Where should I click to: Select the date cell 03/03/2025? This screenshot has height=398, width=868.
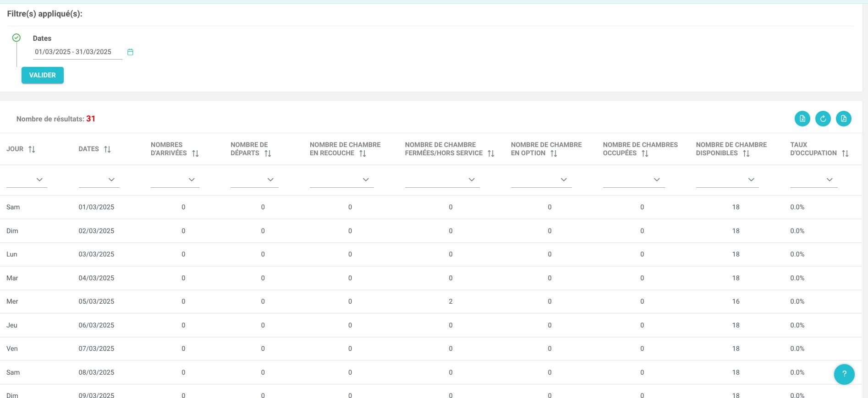tap(96, 254)
